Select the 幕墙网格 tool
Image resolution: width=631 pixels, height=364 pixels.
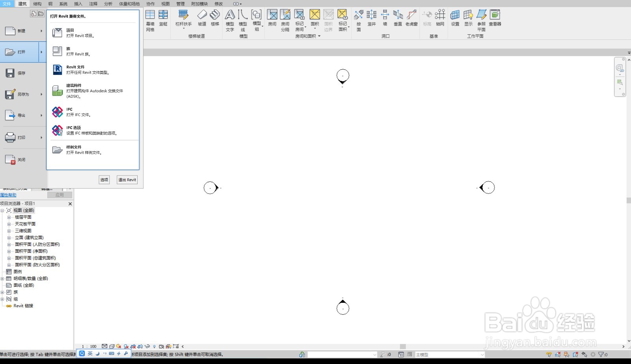150,21
